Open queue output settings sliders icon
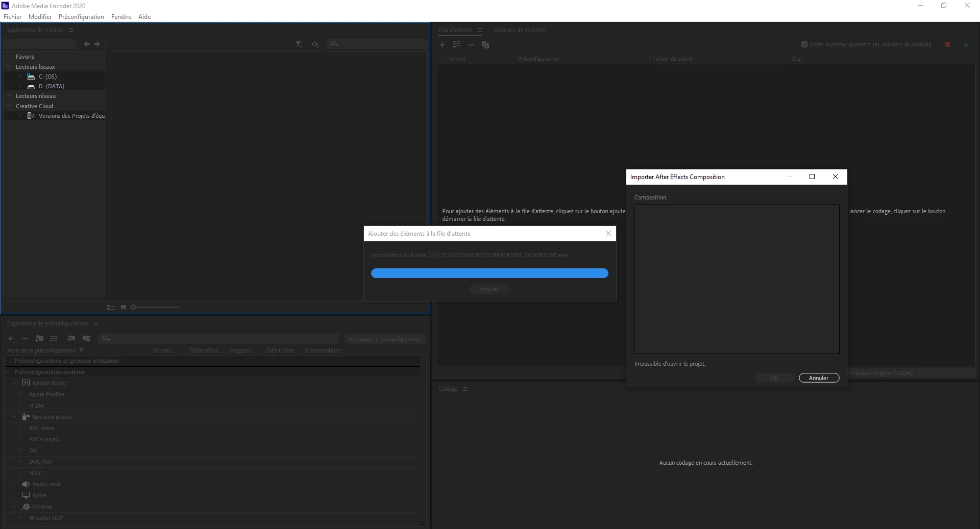Viewport: 980px width, 529px height. coord(457,45)
